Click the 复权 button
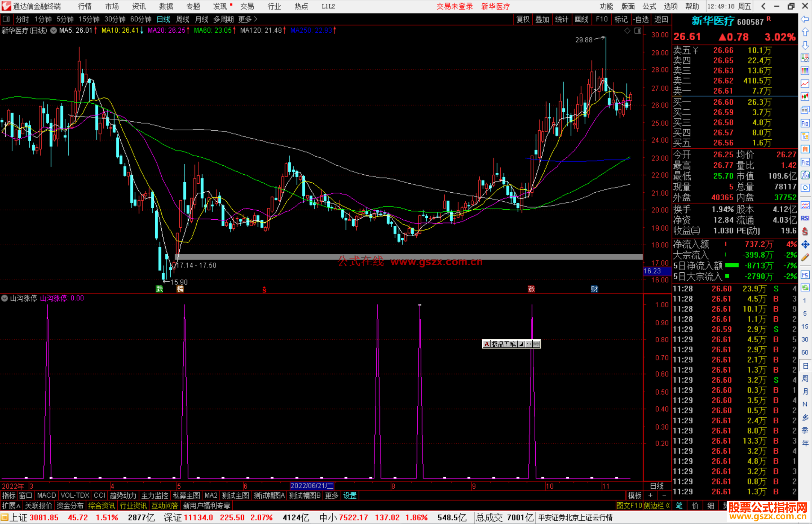Viewport: 812px width, 524px height. click(523, 19)
